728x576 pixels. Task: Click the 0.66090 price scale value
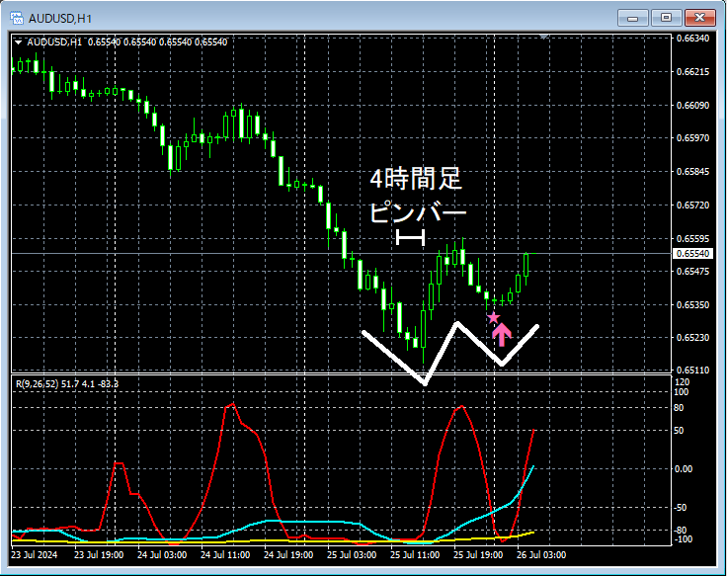point(692,106)
